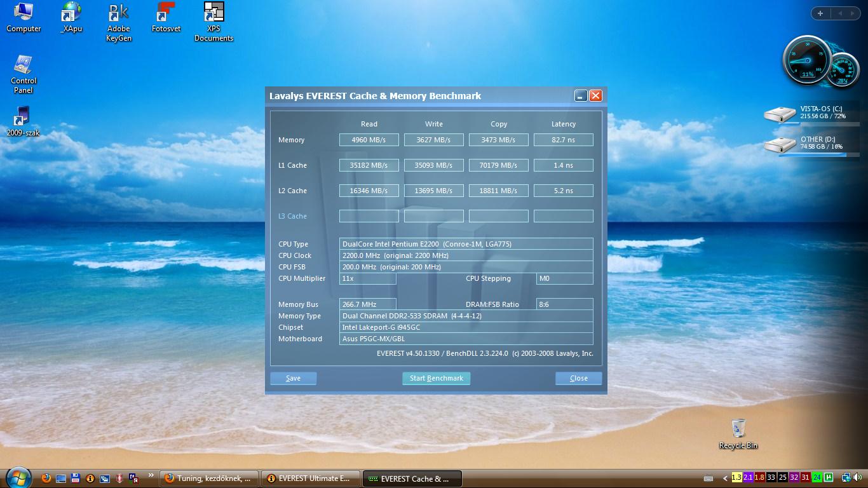The width and height of the screenshot is (868, 488).
Task: Launch EVEREST from the Quick Launch info icon
Action: point(90,478)
